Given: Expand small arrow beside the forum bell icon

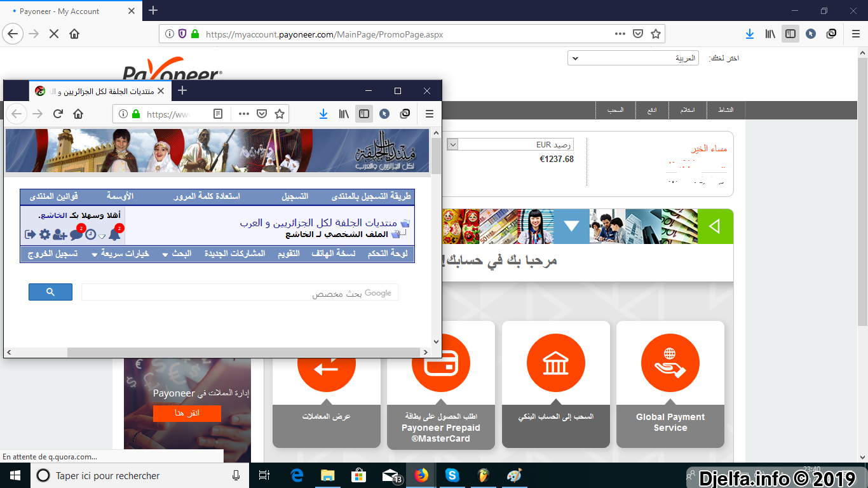Looking at the screenshot, I should (102, 237).
